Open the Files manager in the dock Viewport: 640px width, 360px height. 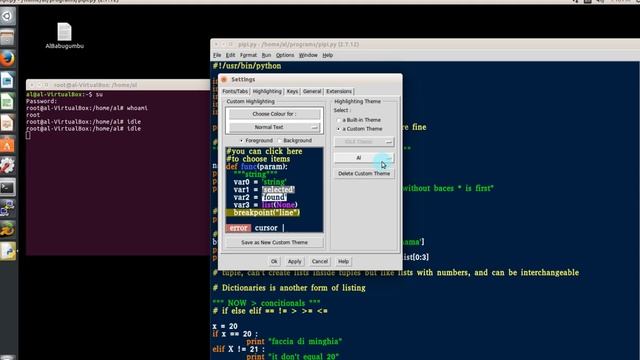[7, 38]
